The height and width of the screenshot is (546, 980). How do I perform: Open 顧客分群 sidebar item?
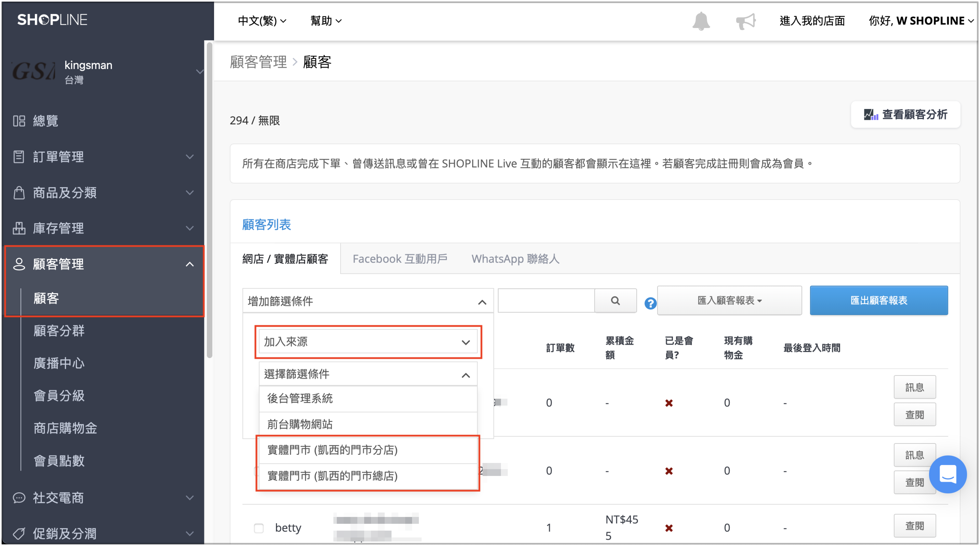(x=59, y=331)
